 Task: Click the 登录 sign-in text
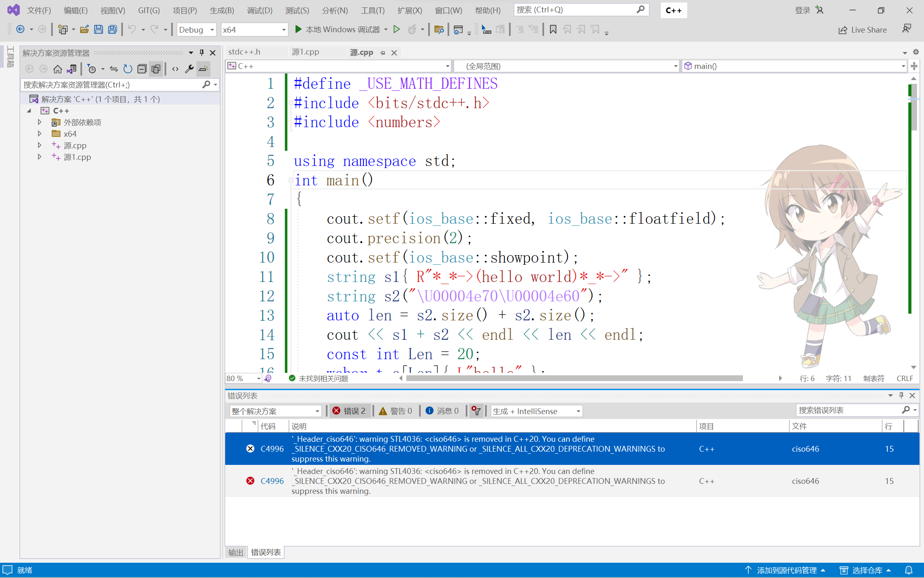pyautogui.click(x=802, y=10)
